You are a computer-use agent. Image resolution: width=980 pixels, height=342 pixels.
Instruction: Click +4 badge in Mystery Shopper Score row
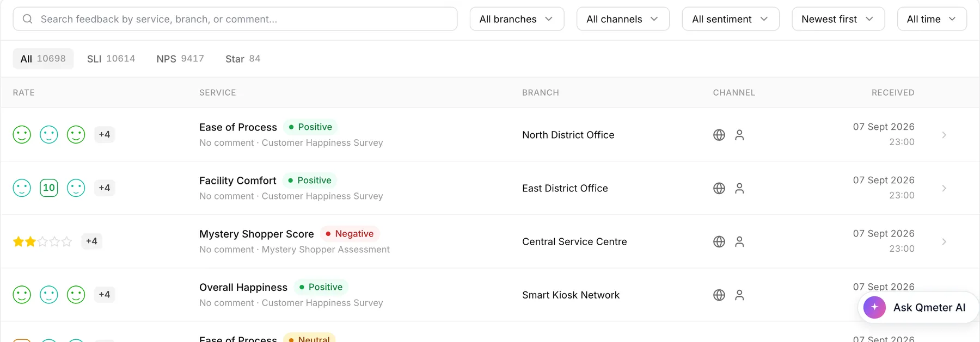point(91,241)
